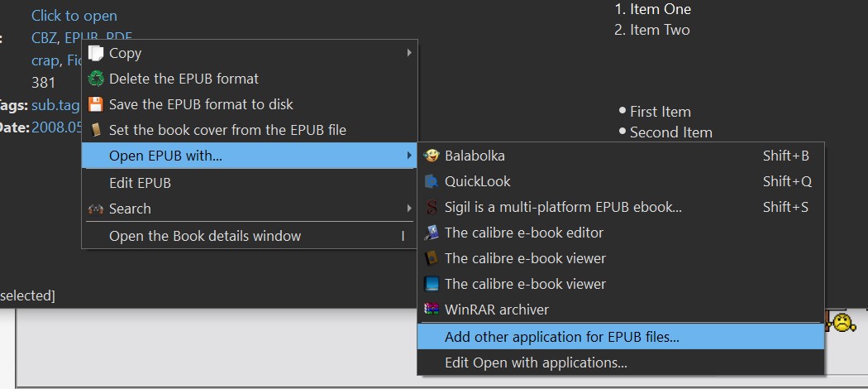Image resolution: width=868 pixels, height=389 pixels.
Task: Click the Sigil EPUB editor icon
Action: pos(432,207)
